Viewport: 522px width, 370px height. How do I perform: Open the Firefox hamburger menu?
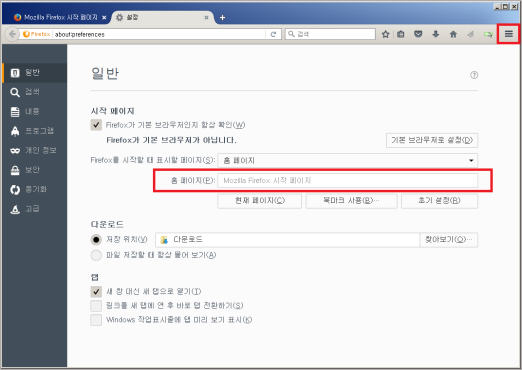coord(508,34)
